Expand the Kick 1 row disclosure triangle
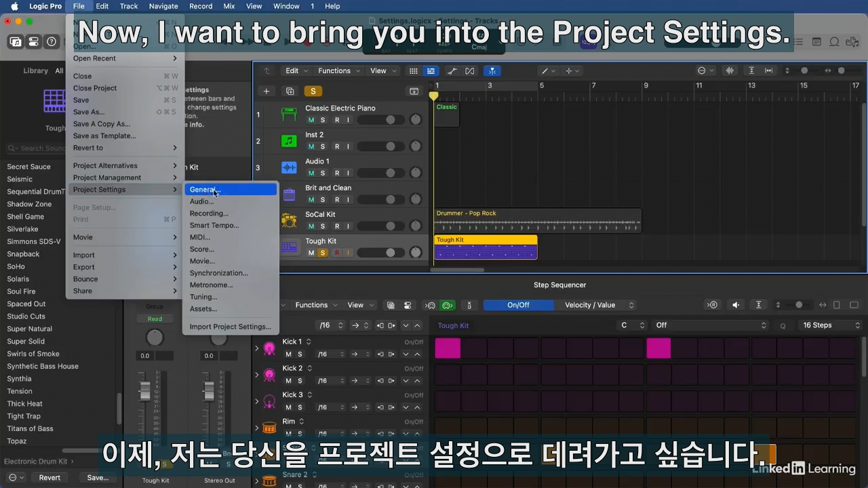This screenshot has width=868, height=488. [257, 348]
